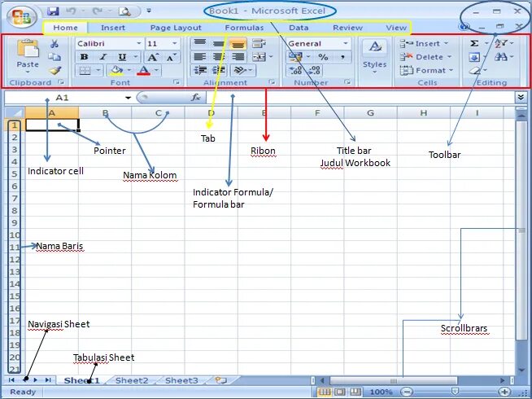Align text left in cell
The height and width of the screenshot is (399, 532).
coord(200,57)
